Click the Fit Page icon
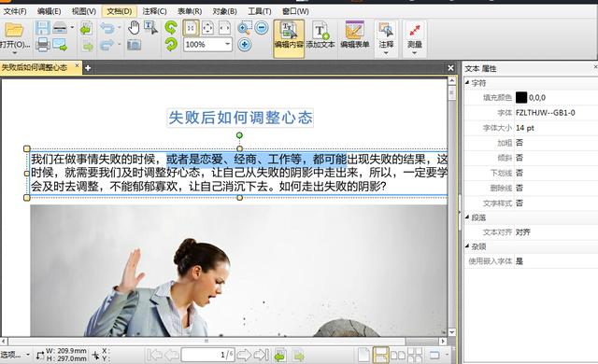The width and height of the screenshot is (598, 364). click(x=207, y=28)
